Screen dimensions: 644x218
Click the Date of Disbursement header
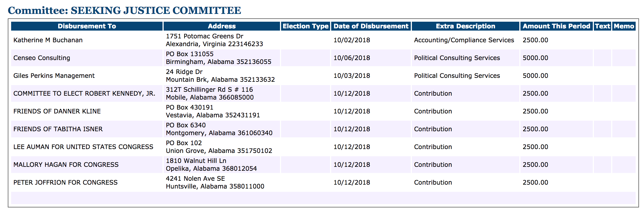coord(371,26)
